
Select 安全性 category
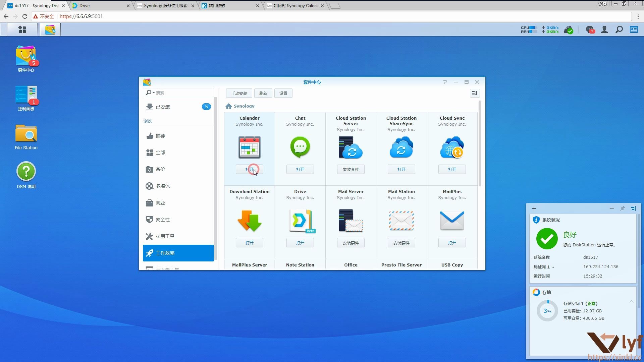pos(178,220)
